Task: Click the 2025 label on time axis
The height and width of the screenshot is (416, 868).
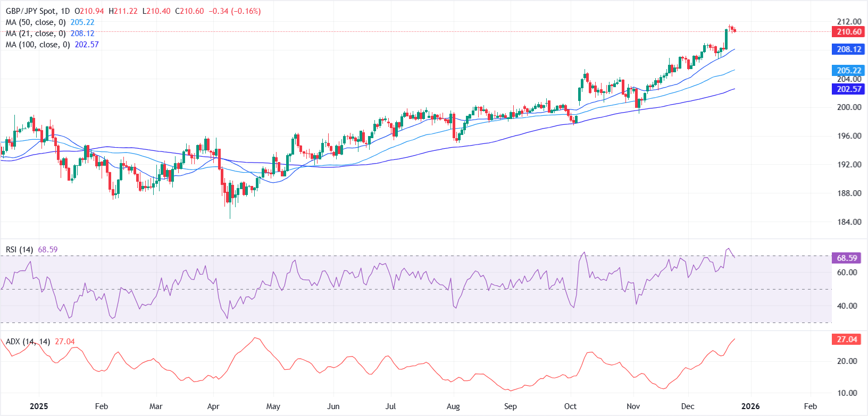Action: tap(39, 406)
